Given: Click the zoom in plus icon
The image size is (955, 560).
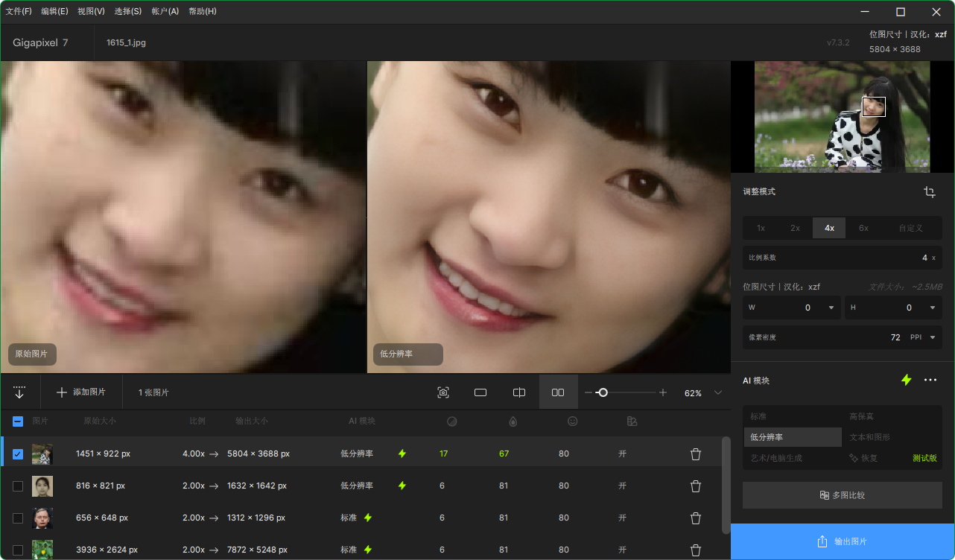Looking at the screenshot, I should click(x=663, y=392).
